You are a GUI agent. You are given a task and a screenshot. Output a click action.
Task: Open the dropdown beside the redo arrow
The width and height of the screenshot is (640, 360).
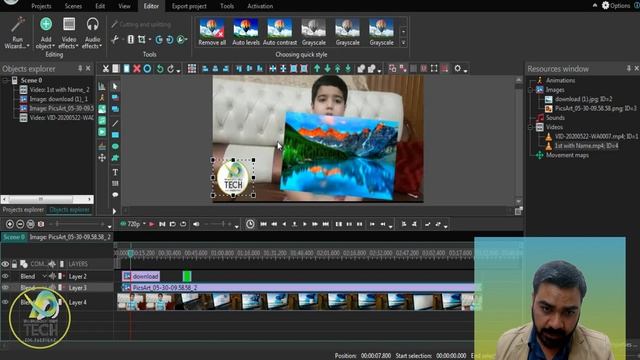click(x=178, y=71)
